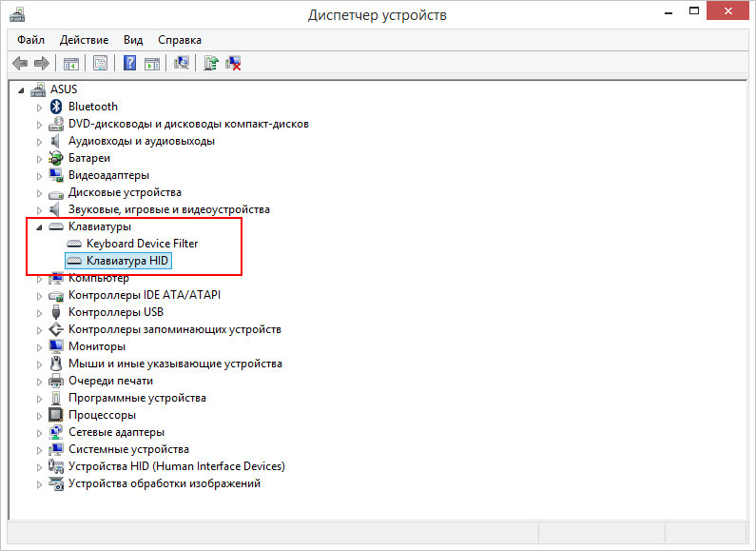Viewport: 756px width, 551px height.
Task: Go back with the left arrow toolbar icon
Action: click(20, 63)
